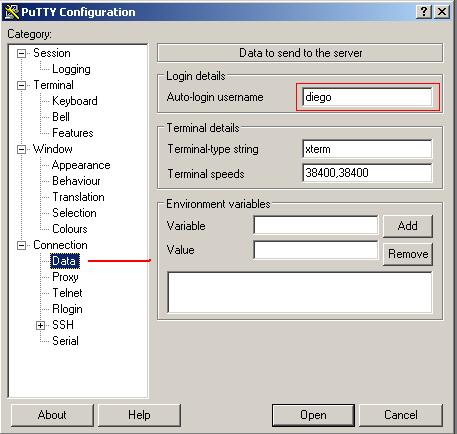This screenshot has width=457, height=434.
Task: Select the Connection category
Action: (60, 245)
